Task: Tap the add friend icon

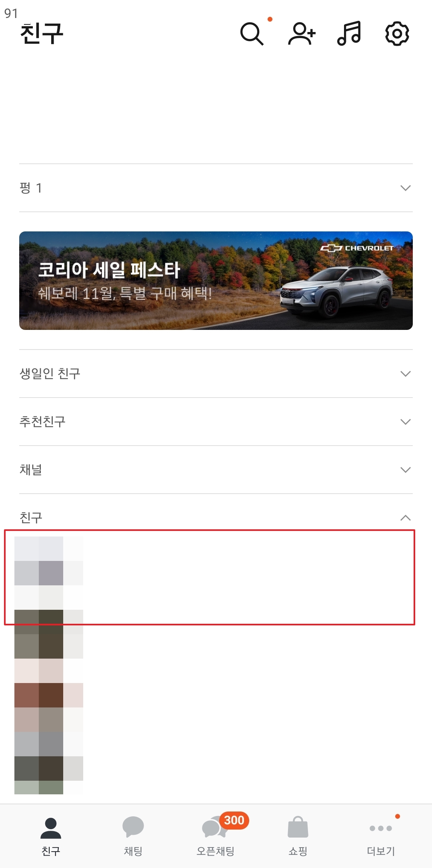Action: (x=302, y=34)
